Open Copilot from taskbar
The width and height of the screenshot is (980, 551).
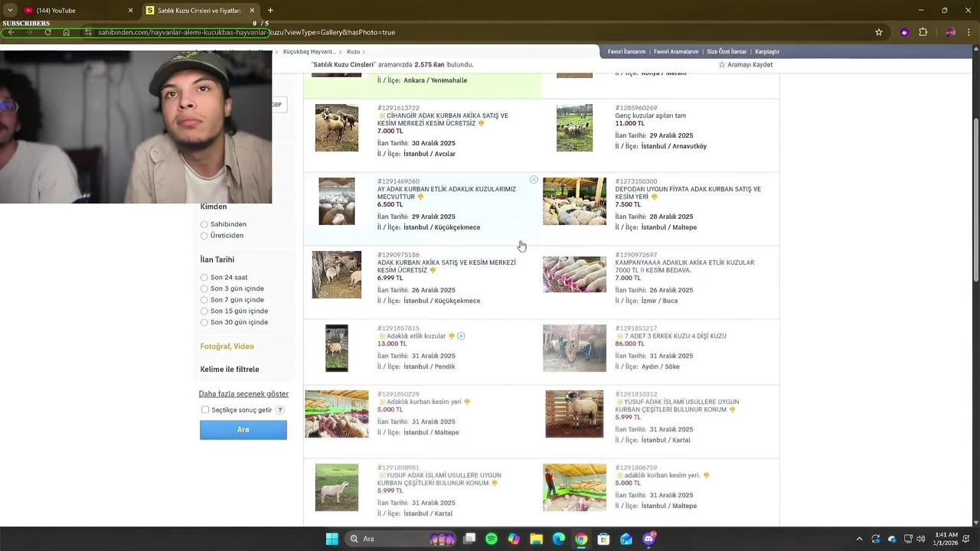(514, 539)
